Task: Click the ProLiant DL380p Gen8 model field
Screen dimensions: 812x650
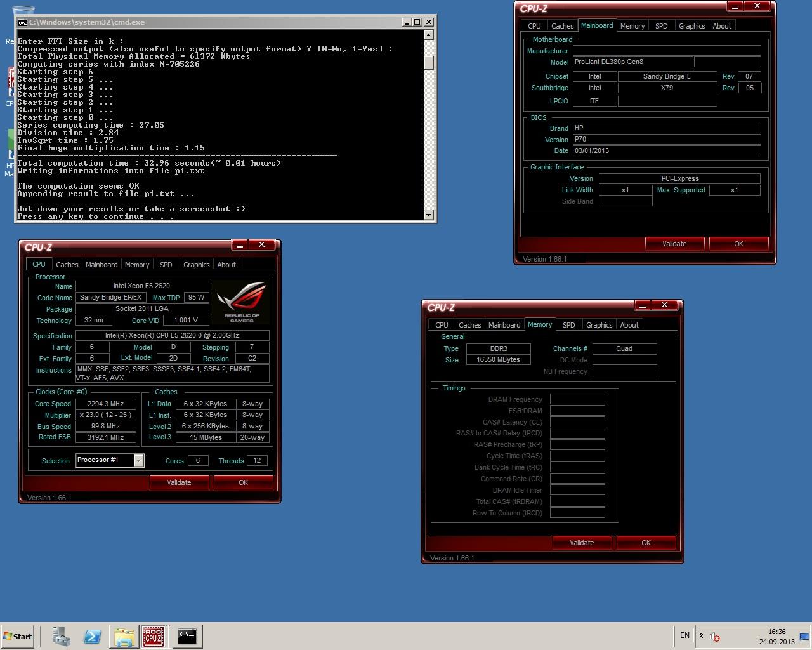Action: [632, 62]
